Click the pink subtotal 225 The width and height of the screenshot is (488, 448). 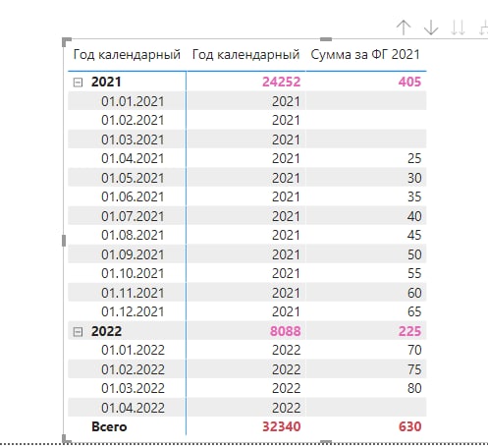[x=409, y=331]
